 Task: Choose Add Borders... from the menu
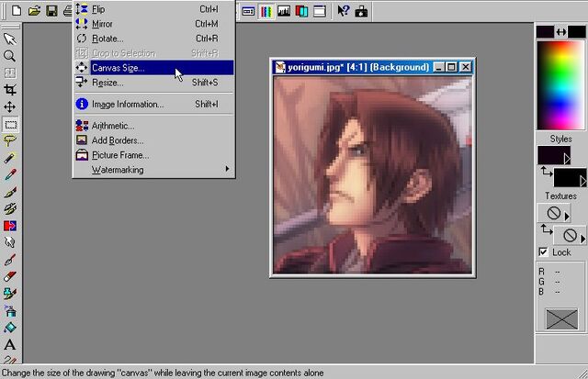click(153, 140)
